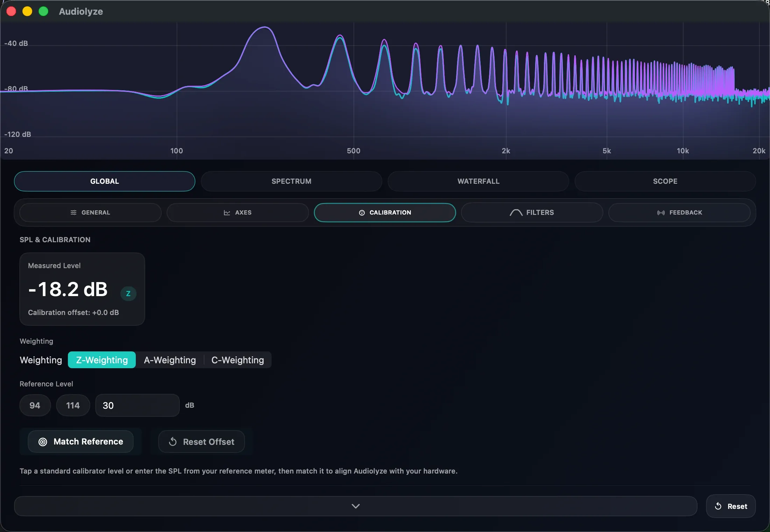Click Match Reference button
Screen dimensions: 770x532
[81, 442]
